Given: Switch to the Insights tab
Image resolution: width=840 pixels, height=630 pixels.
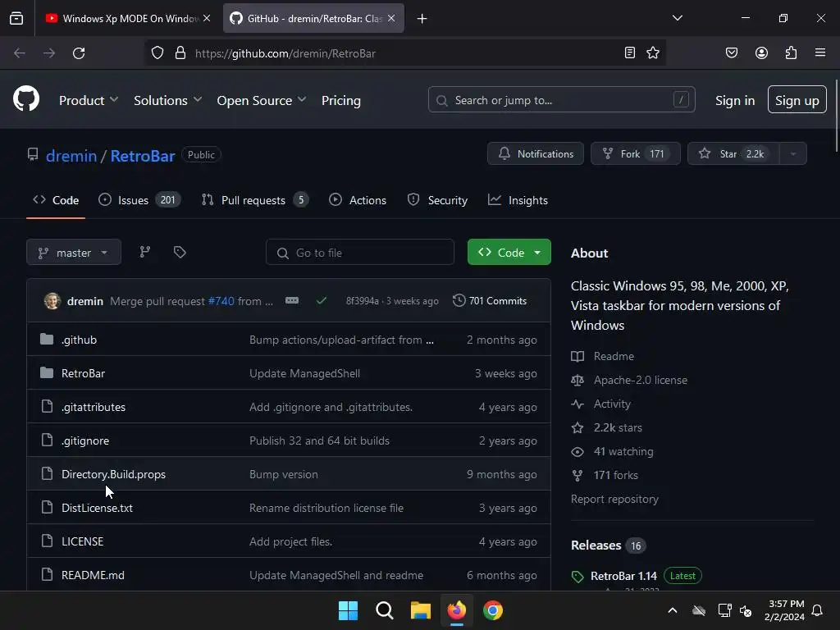Looking at the screenshot, I should (x=518, y=200).
